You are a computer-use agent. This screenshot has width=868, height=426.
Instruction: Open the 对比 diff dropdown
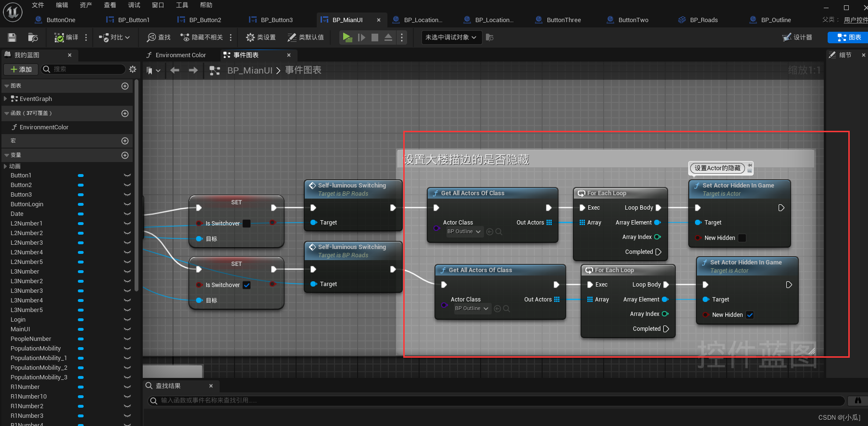pyautogui.click(x=114, y=37)
